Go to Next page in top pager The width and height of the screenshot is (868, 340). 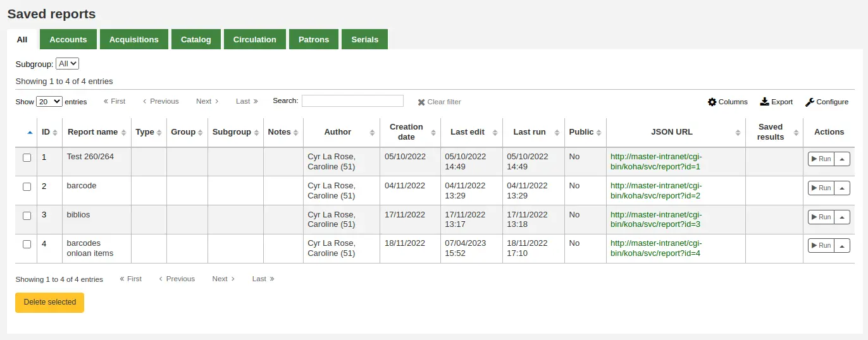[208, 101]
